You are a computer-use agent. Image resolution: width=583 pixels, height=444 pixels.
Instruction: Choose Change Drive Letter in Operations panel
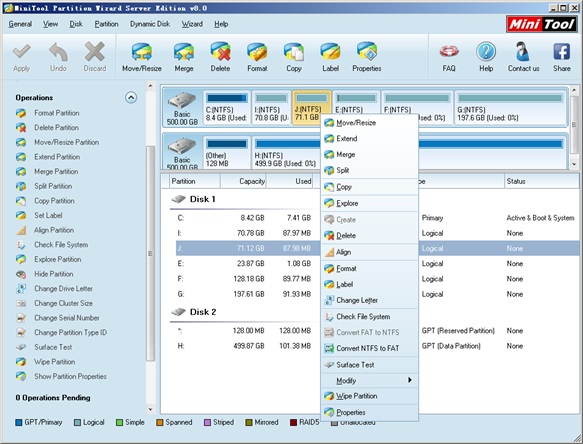pyautogui.click(x=63, y=289)
